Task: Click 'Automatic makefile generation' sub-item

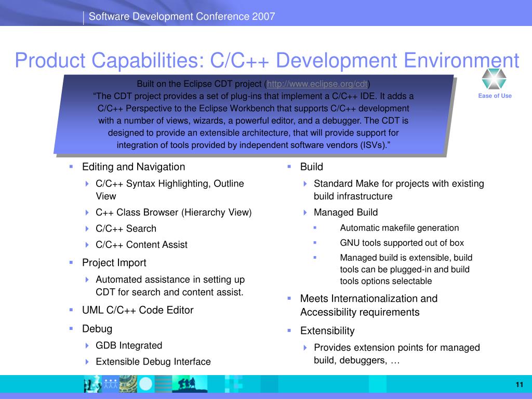Action: pyautogui.click(x=400, y=228)
